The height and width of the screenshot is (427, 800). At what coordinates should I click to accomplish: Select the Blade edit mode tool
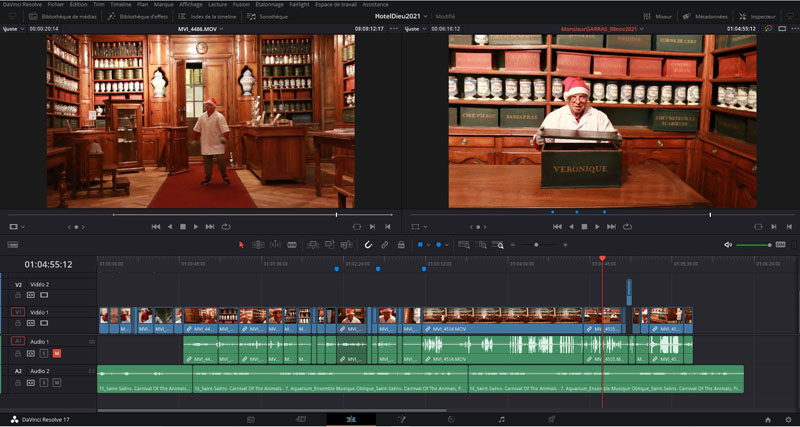tap(292, 245)
